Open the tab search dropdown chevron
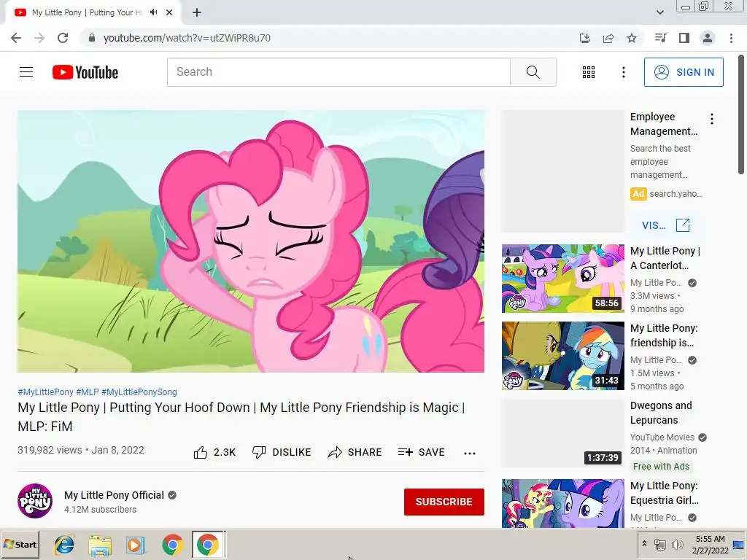 point(659,12)
